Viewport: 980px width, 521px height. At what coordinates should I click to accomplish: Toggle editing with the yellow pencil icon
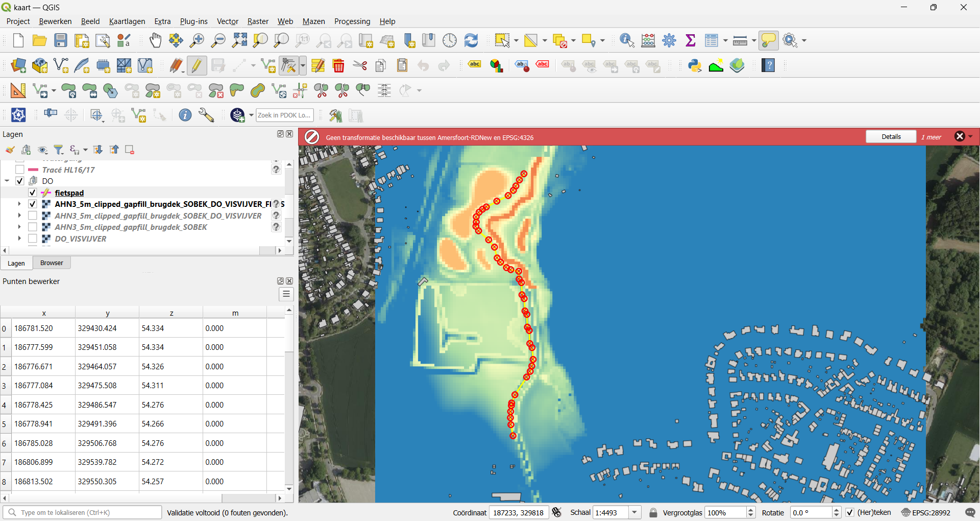(x=197, y=65)
